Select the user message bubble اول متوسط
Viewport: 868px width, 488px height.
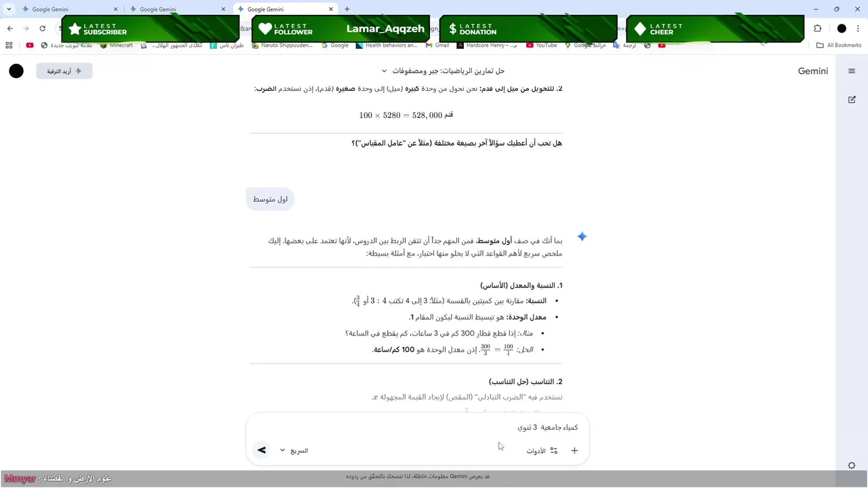[x=271, y=199]
